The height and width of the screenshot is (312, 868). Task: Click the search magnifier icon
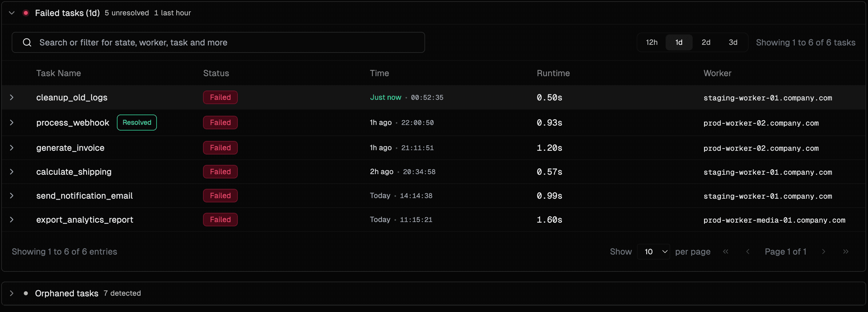tap(27, 42)
